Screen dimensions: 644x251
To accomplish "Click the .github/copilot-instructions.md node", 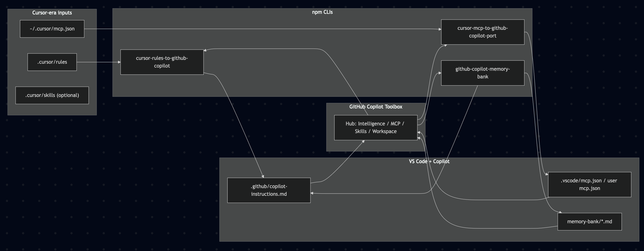I will (x=269, y=190).
